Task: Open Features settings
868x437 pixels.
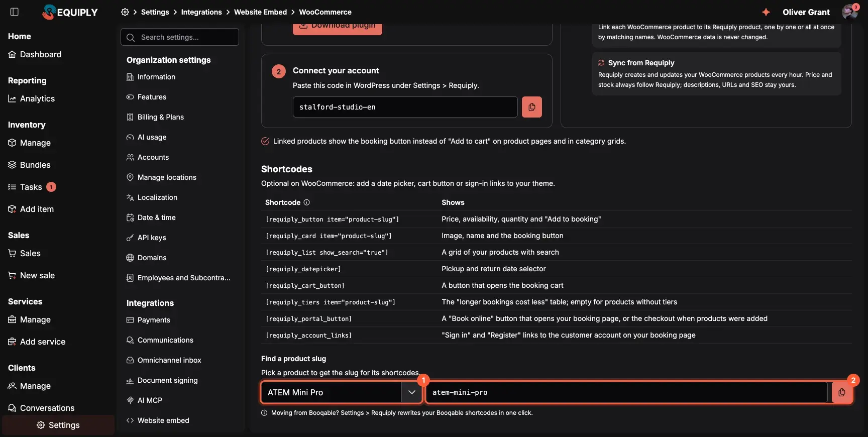Action: coord(146,97)
